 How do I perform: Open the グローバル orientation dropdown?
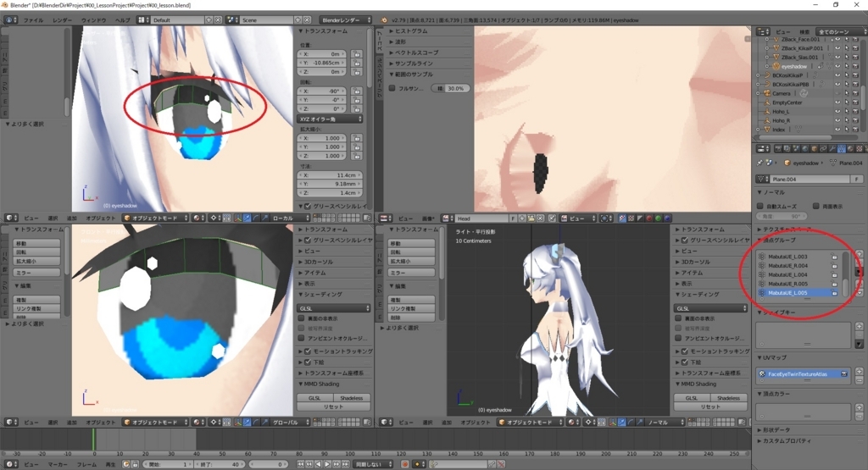pyautogui.click(x=290, y=422)
